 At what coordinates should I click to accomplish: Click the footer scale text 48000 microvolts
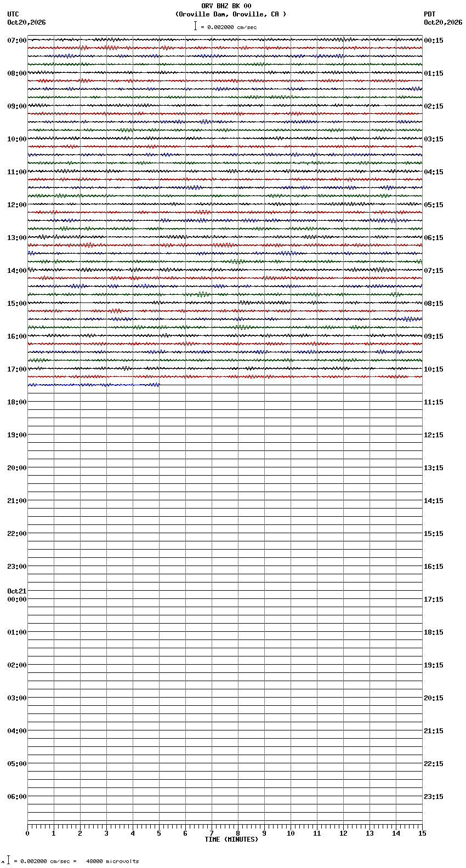tap(112, 861)
